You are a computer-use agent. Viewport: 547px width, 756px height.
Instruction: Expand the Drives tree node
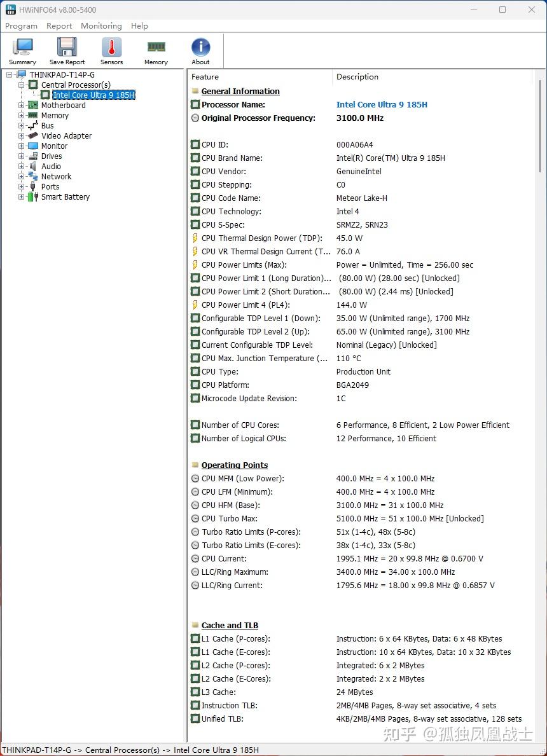[21, 156]
